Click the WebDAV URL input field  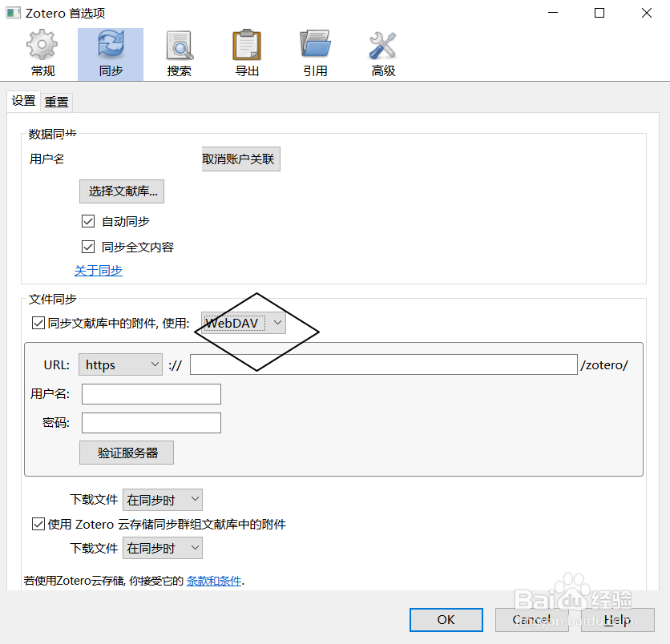pyautogui.click(x=384, y=364)
